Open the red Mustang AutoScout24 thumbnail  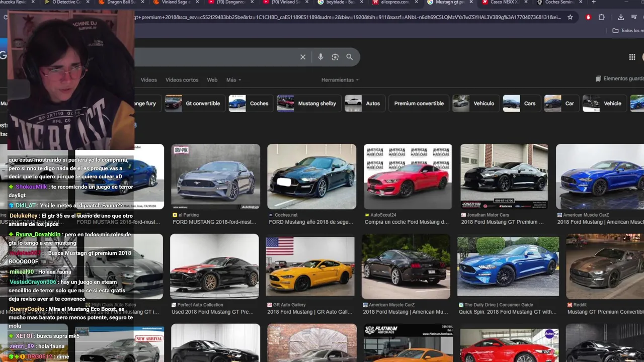click(x=408, y=176)
